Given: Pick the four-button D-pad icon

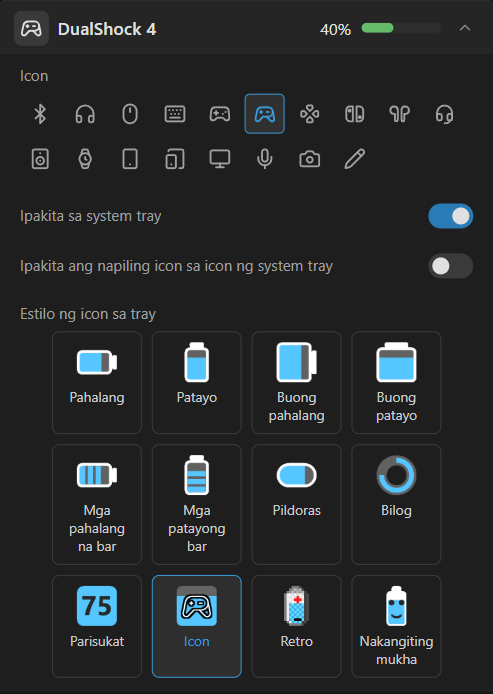Looking at the screenshot, I should tap(310, 114).
